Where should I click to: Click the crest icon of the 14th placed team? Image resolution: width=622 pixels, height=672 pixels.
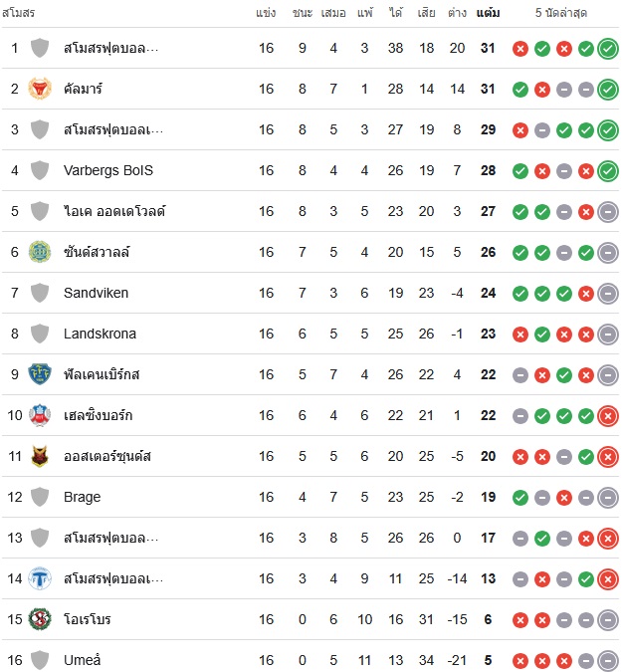click(40, 578)
